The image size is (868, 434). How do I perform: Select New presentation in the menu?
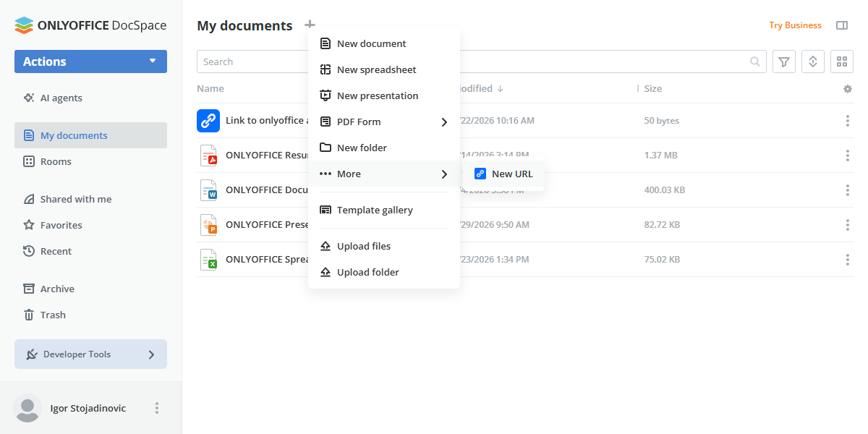pyautogui.click(x=384, y=95)
